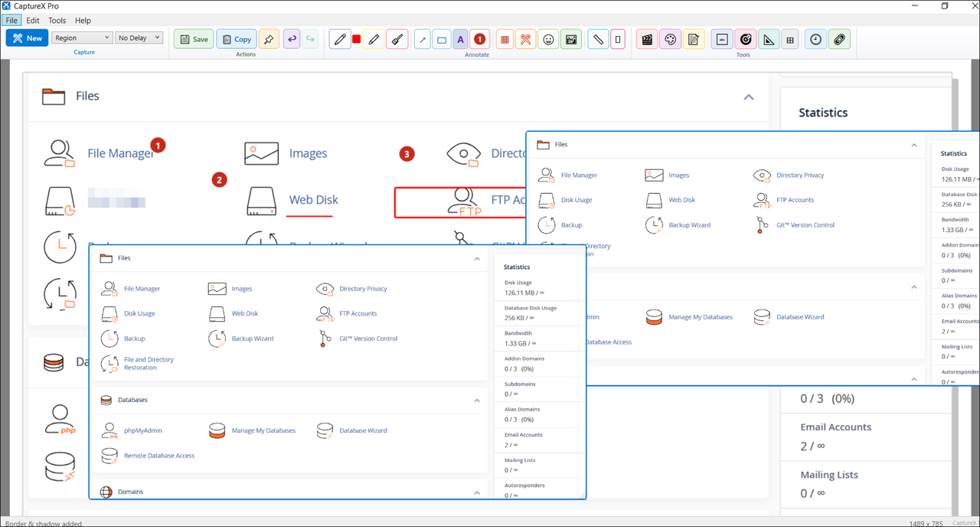
Task: Select the text A annotation tool
Action: (x=460, y=39)
